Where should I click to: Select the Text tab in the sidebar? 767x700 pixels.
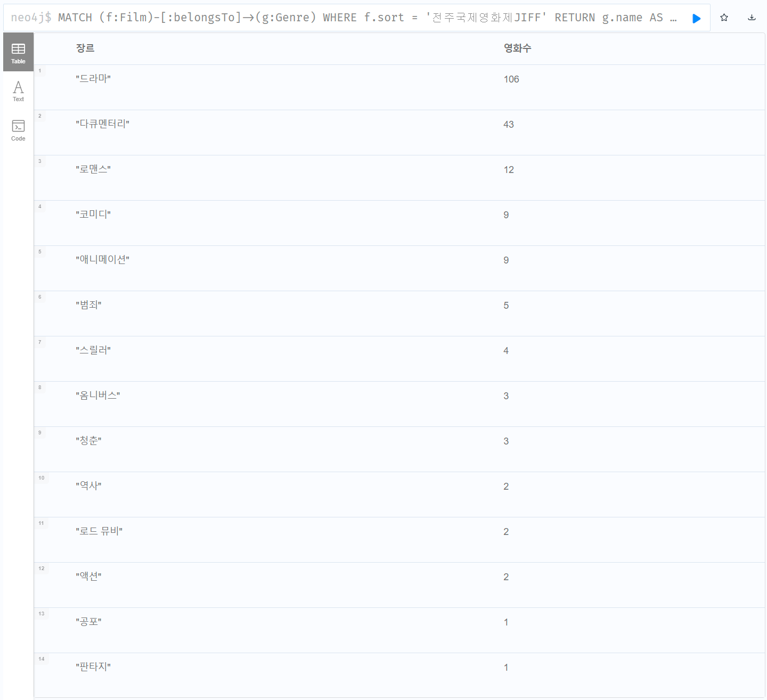pos(18,90)
